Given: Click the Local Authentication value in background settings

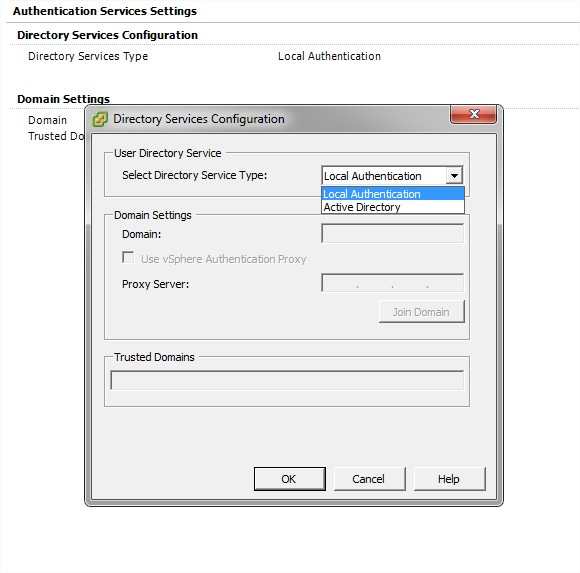Looking at the screenshot, I should [x=329, y=56].
